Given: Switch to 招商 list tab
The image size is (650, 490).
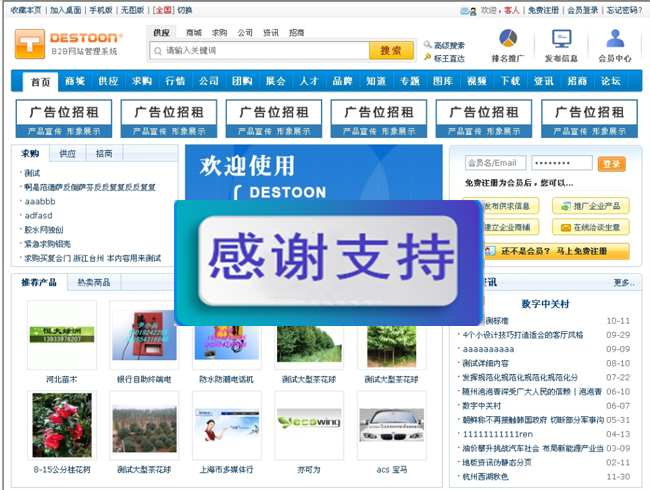Looking at the screenshot, I should coord(104,153).
